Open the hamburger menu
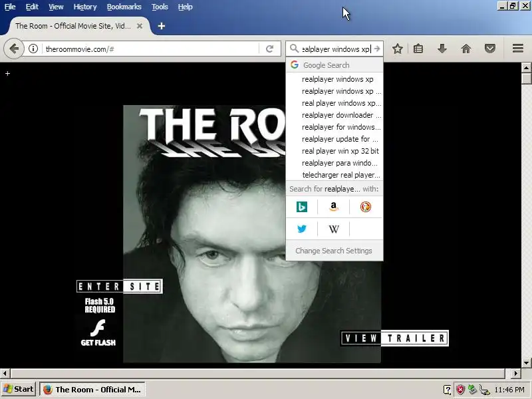532x399 pixels. point(518,49)
